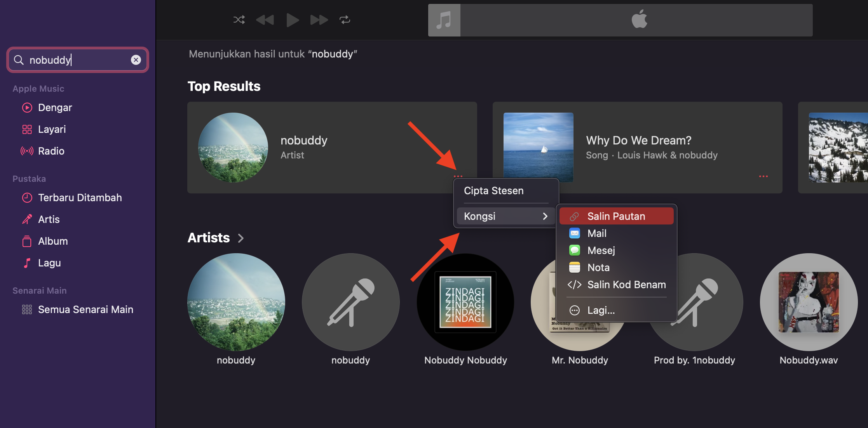Share to Nota in the submenu
This screenshot has height=428, width=868.
(616, 268)
